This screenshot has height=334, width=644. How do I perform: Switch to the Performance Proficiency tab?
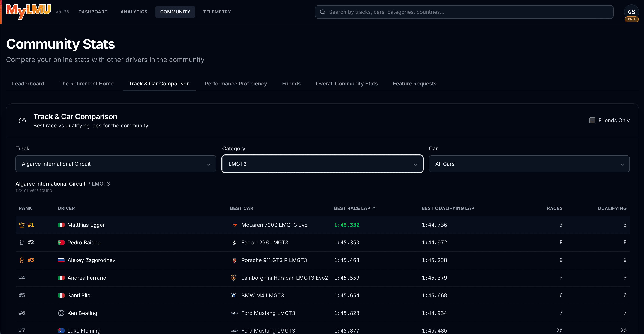[236, 84]
